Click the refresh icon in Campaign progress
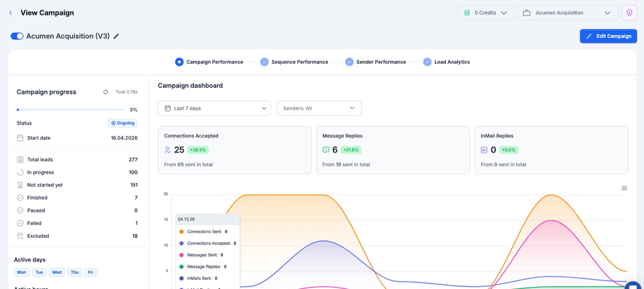 (106, 92)
